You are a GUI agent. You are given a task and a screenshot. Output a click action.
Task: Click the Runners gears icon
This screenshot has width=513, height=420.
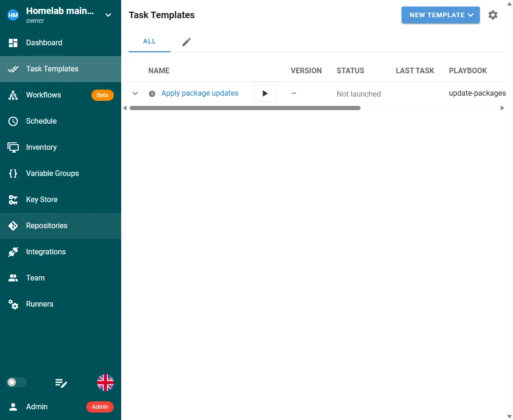click(13, 304)
